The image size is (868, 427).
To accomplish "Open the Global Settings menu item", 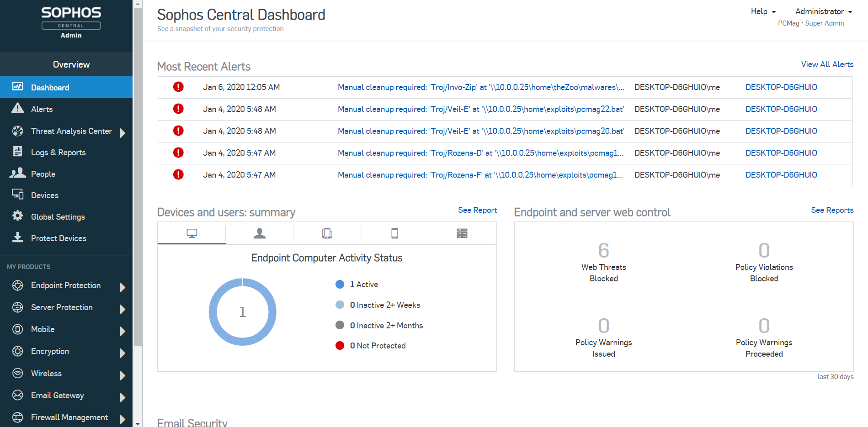I will (x=66, y=216).
